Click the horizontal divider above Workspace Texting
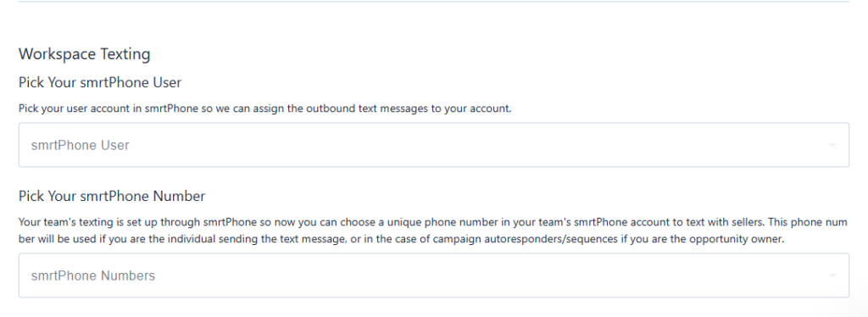 (x=433, y=2)
